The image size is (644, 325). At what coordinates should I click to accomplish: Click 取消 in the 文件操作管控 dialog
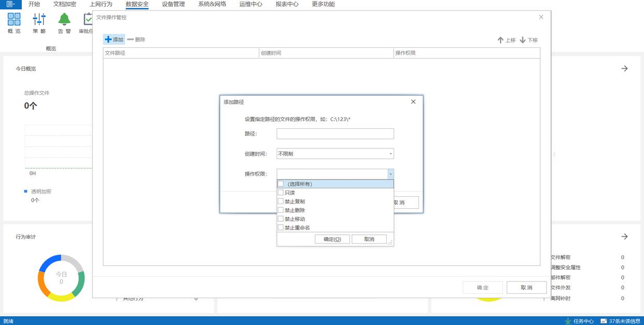point(526,288)
